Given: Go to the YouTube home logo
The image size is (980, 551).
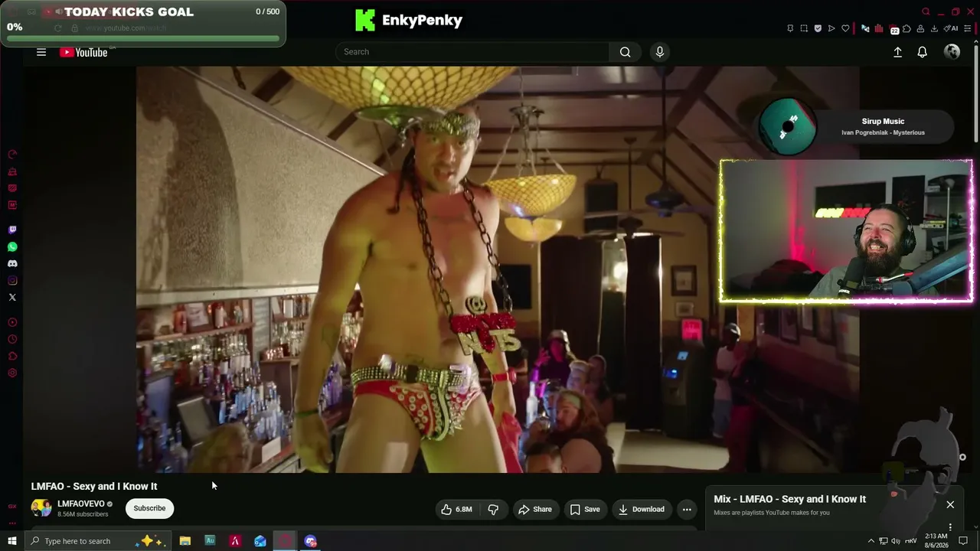Looking at the screenshot, I should [84, 52].
